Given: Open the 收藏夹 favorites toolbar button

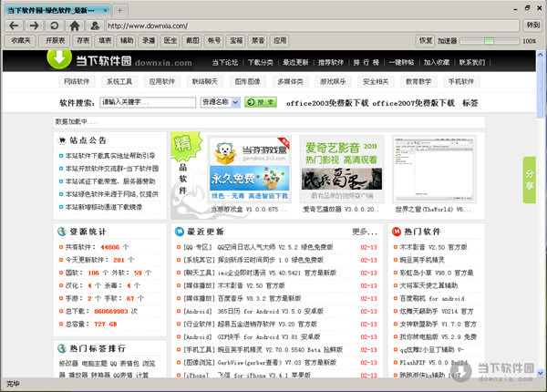Looking at the screenshot, I should [21, 41].
